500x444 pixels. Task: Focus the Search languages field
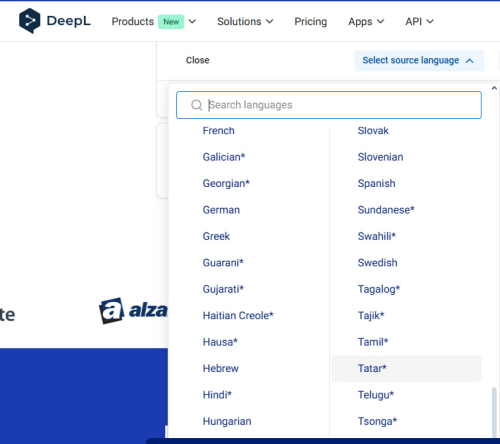pyautogui.click(x=329, y=105)
